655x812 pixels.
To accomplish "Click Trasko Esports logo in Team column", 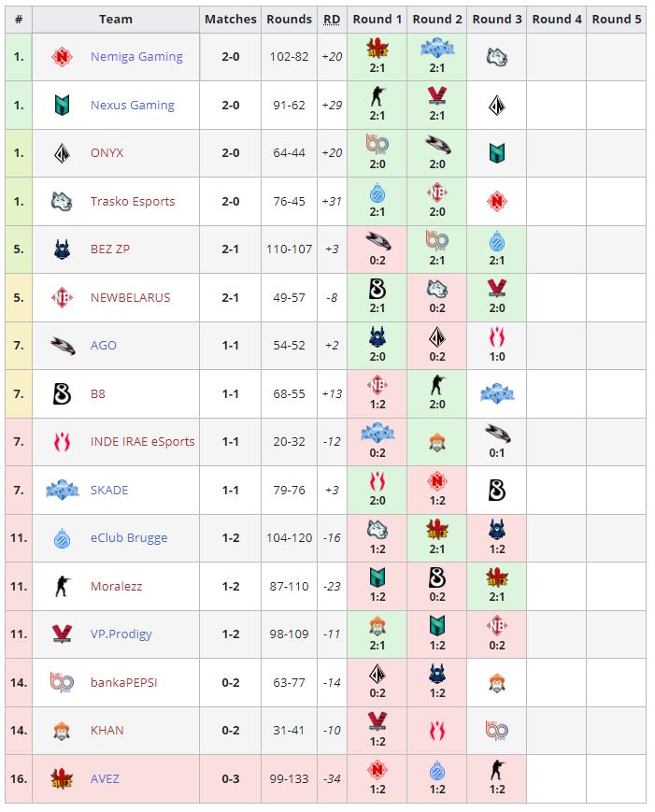I will click(x=62, y=202).
